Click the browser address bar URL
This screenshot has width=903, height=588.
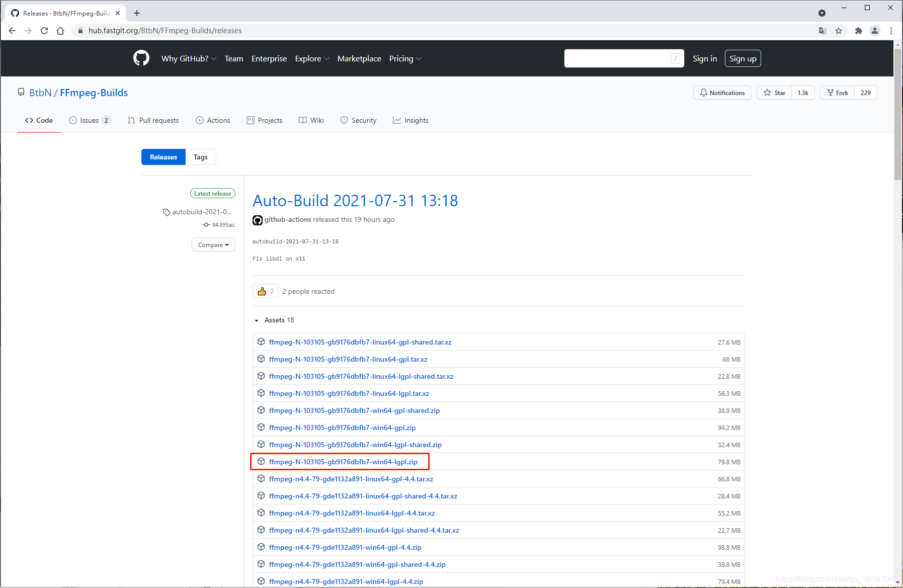click(165, 31)
